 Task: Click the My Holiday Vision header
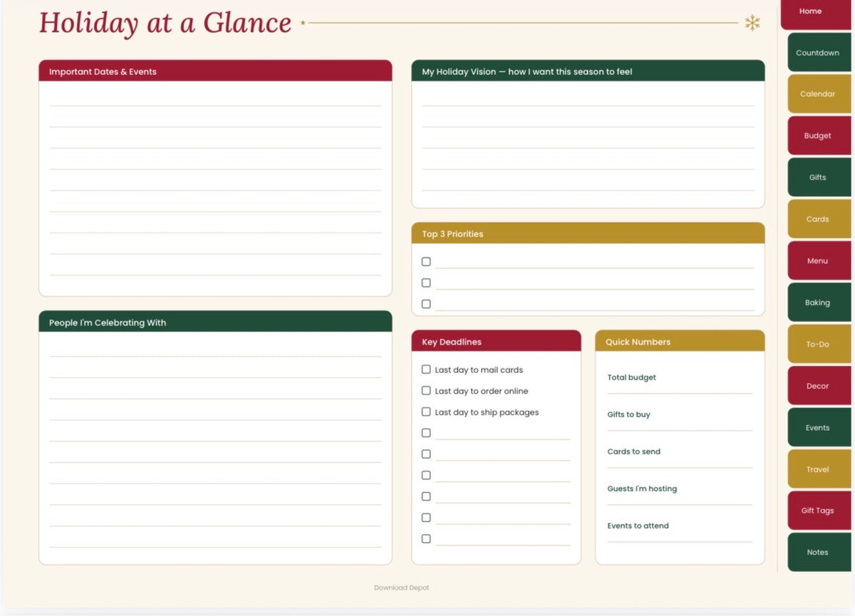coord(588,71)
